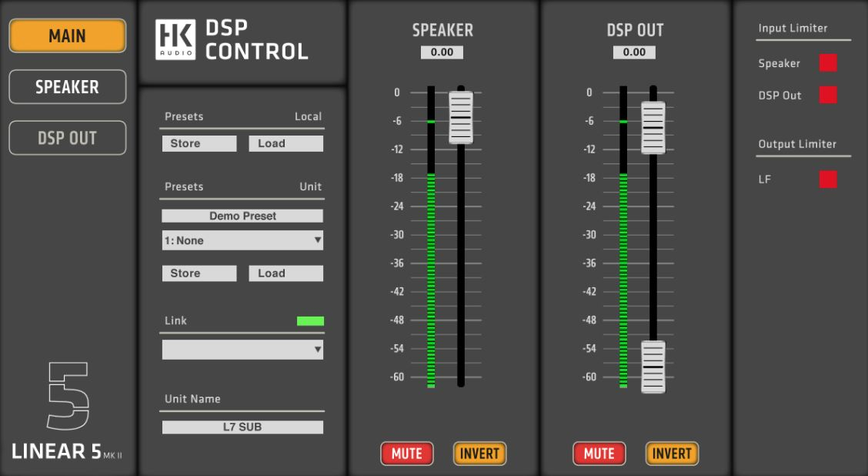
Task: Load a Unit preset
Action: point(286,273)
